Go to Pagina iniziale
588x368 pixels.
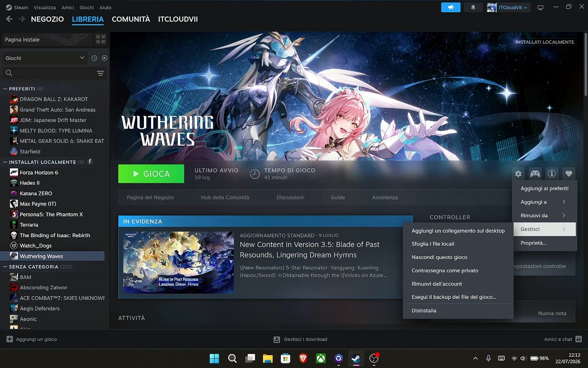tap(47, 39)
